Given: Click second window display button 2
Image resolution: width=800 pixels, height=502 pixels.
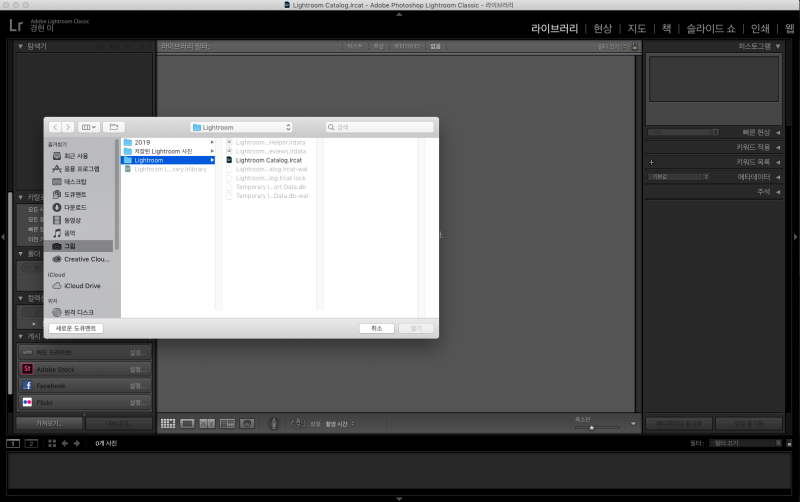Looking at the screenshot, I should point(31,443).
